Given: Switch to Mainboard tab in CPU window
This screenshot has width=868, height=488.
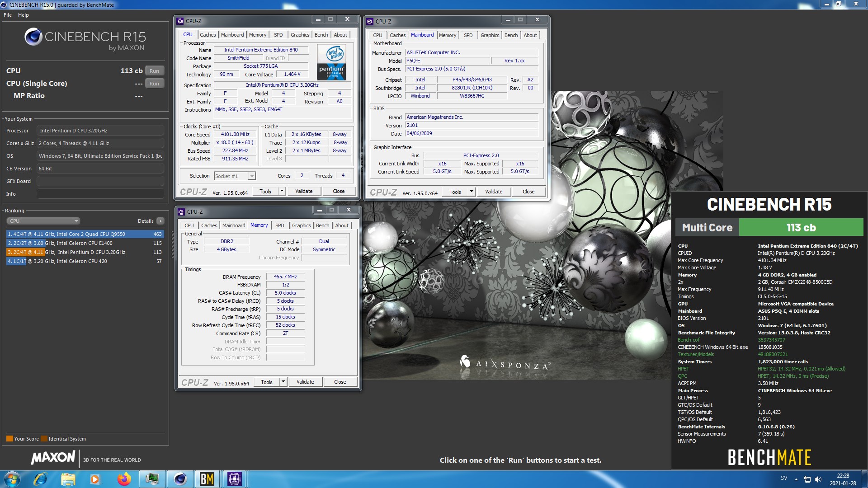Looking at the screenshot, I should click(x=232, y=35).
